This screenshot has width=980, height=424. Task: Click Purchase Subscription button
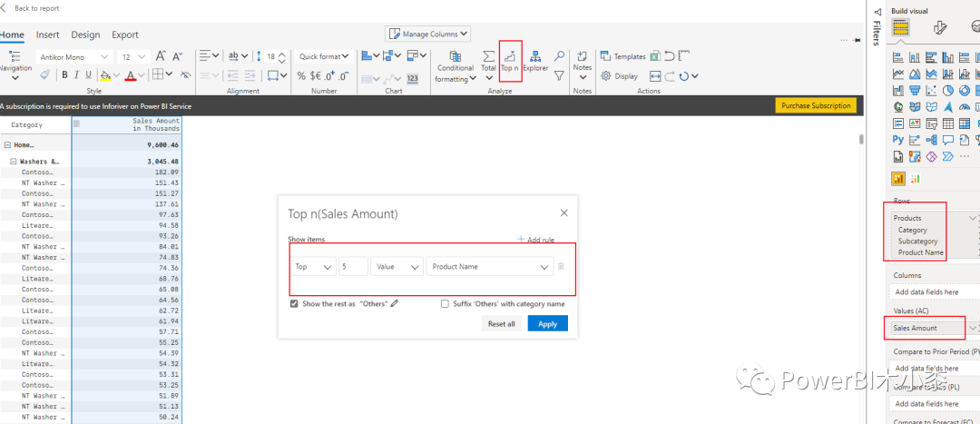click(816, 105)
